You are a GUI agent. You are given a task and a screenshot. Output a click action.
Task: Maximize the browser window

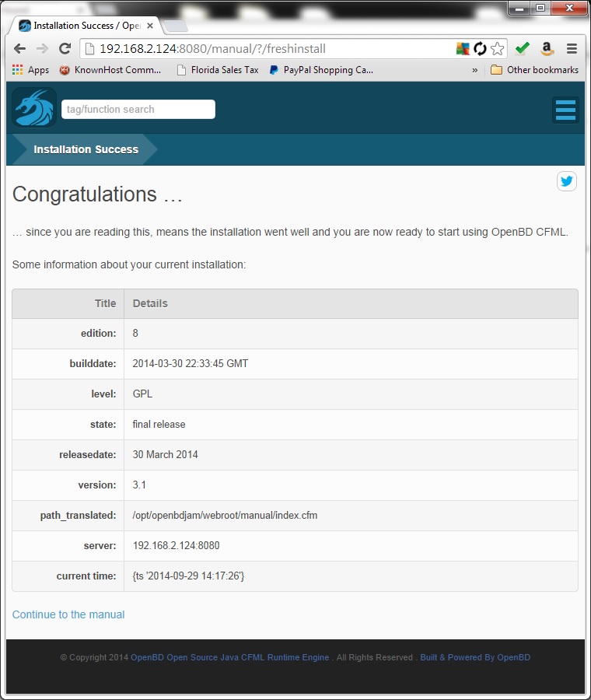pos(540,8)
